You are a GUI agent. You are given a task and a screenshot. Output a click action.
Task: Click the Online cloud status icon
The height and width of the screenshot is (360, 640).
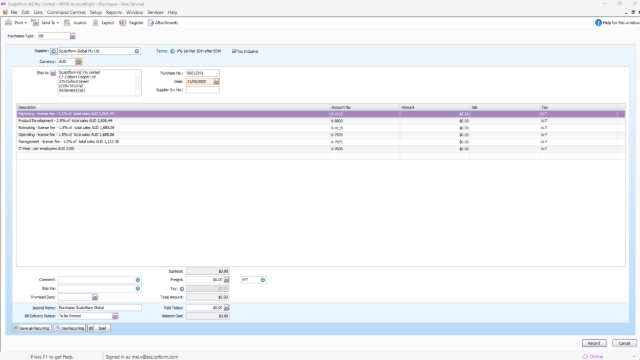(585, 356)
